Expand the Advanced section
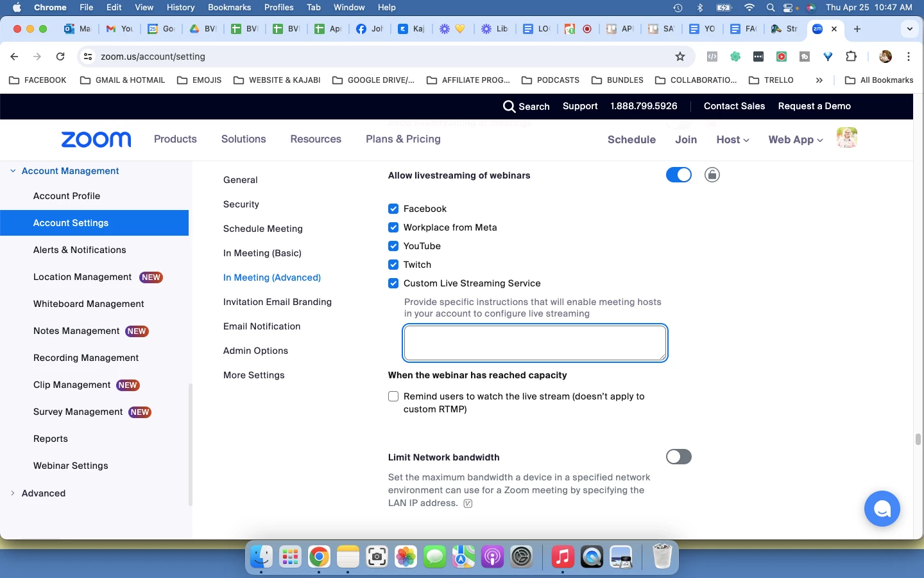The height and width of the screenshot is (578, 924). 13,493
